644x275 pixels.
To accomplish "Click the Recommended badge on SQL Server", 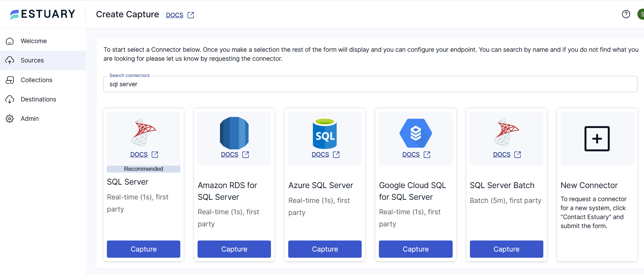I will click(x=143, y=169).
